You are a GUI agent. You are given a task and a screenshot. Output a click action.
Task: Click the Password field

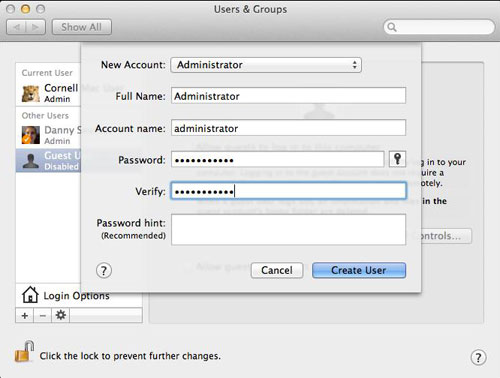[278, 159]
